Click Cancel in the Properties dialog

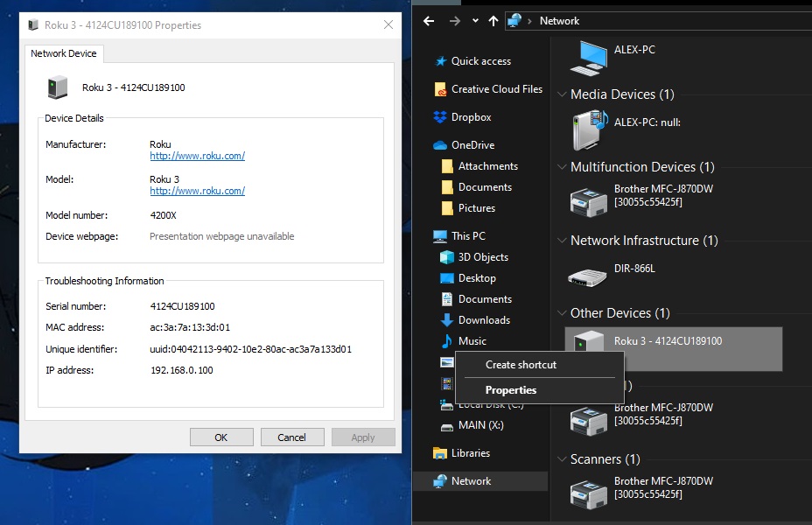click(x=292, y=437)
